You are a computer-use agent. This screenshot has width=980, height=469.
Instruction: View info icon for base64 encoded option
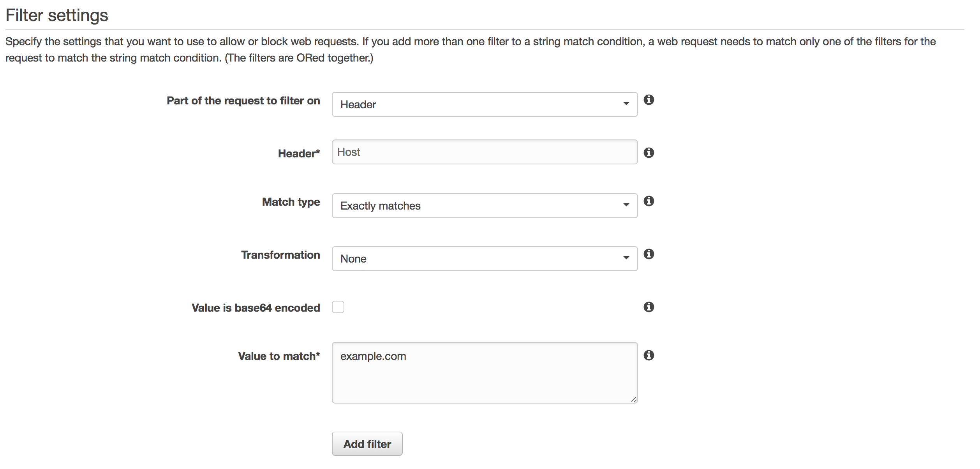[x=649, y=307]
